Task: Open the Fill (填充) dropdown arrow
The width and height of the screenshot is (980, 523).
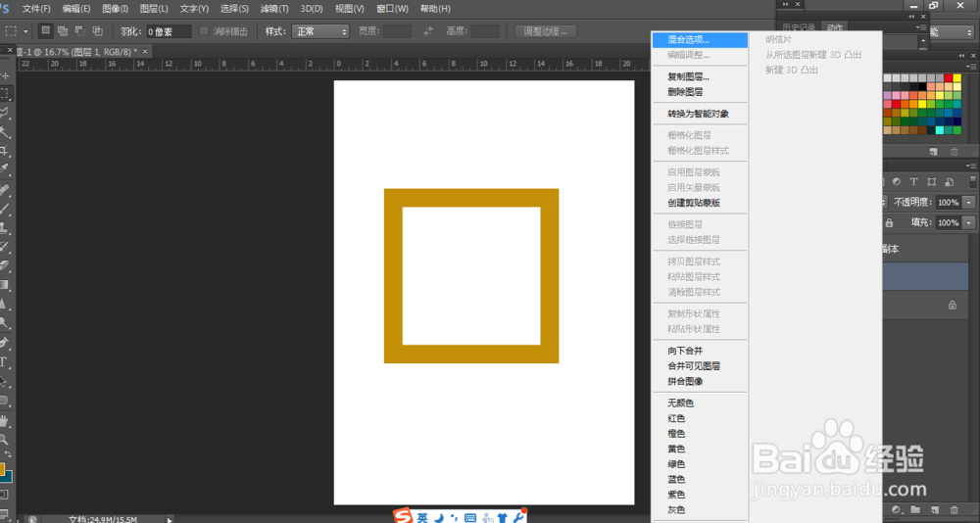Action: (969, 222)
